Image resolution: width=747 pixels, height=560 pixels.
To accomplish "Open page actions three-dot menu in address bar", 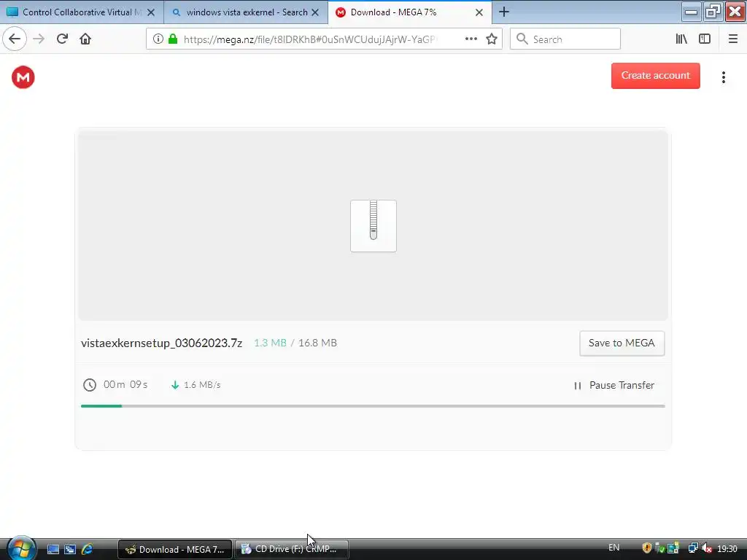I will point(471,39).
